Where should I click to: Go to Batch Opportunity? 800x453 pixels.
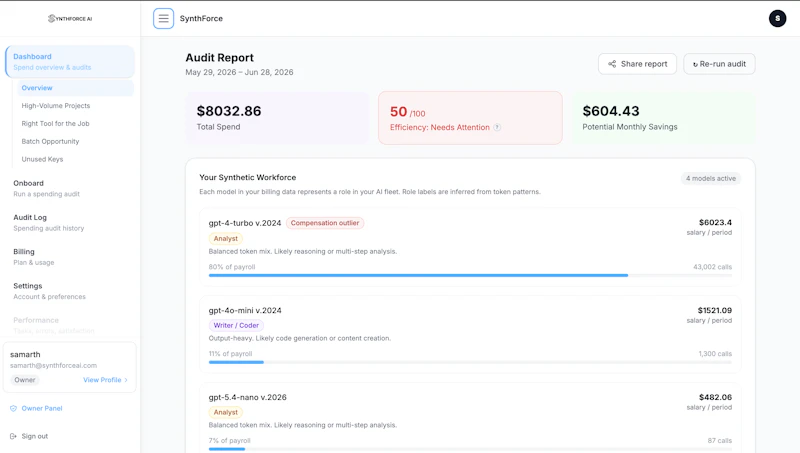(x=50, y=141)
